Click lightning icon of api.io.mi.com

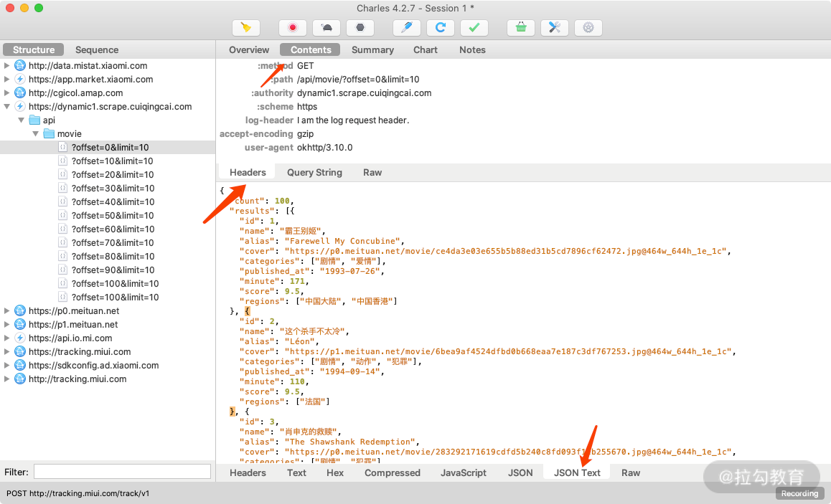coord(20,338)
